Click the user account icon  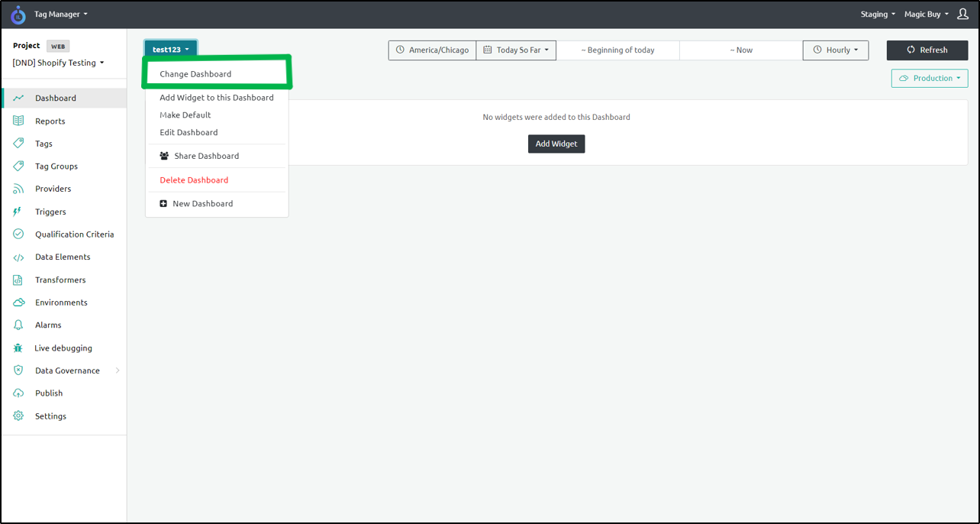point(962,14)
